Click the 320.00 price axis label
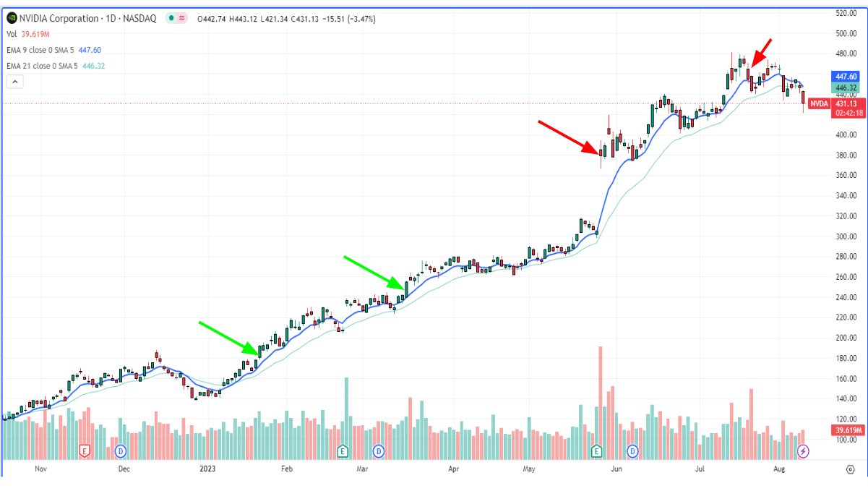868x504 pixels. coord(846,215)
